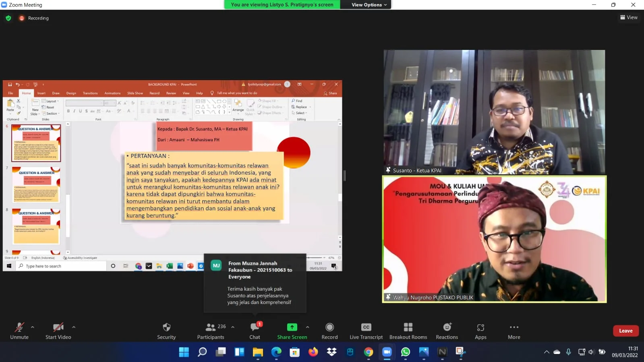Open the Chat panel with unread message
This screenshot has width=644, height=362.
255,331
